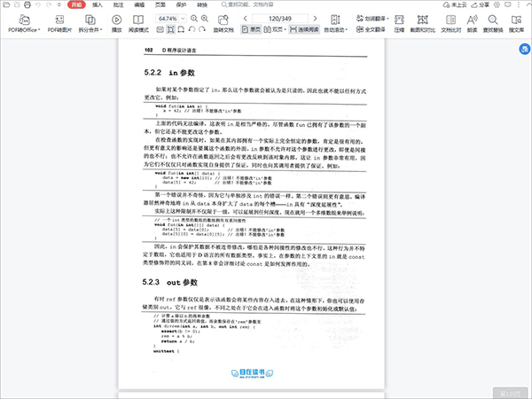532x399 pixels.
Task: Switch to the 插入 tab
Action: 98,4
